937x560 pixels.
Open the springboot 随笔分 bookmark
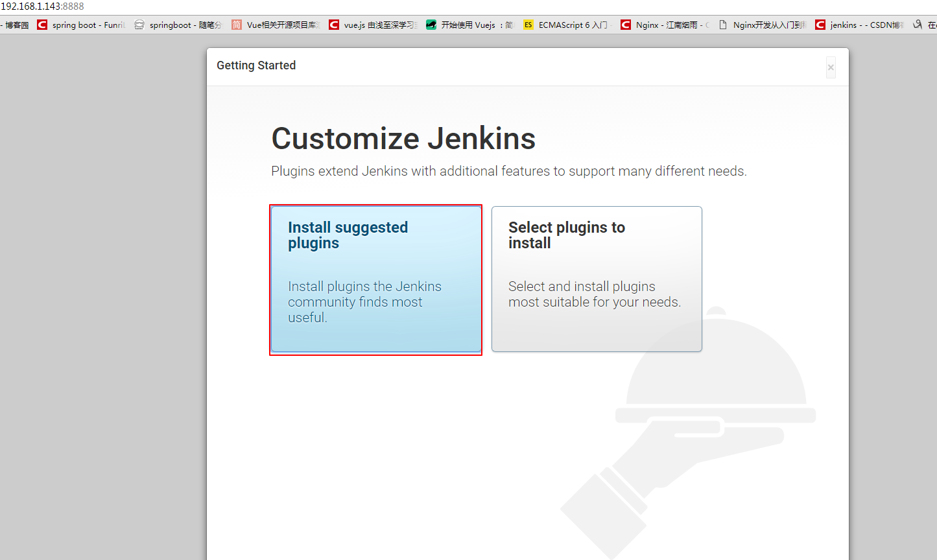point(178,25)
